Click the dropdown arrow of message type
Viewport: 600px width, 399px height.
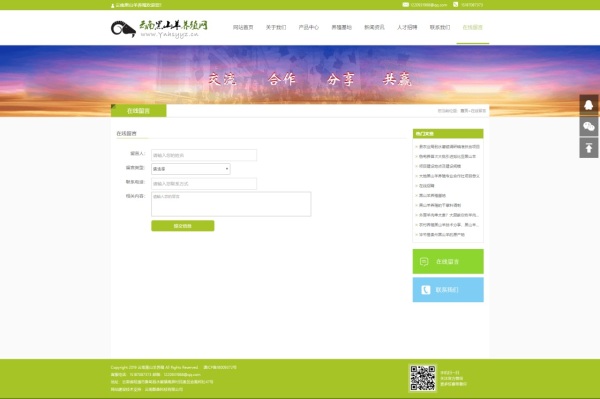click(227, 169)
